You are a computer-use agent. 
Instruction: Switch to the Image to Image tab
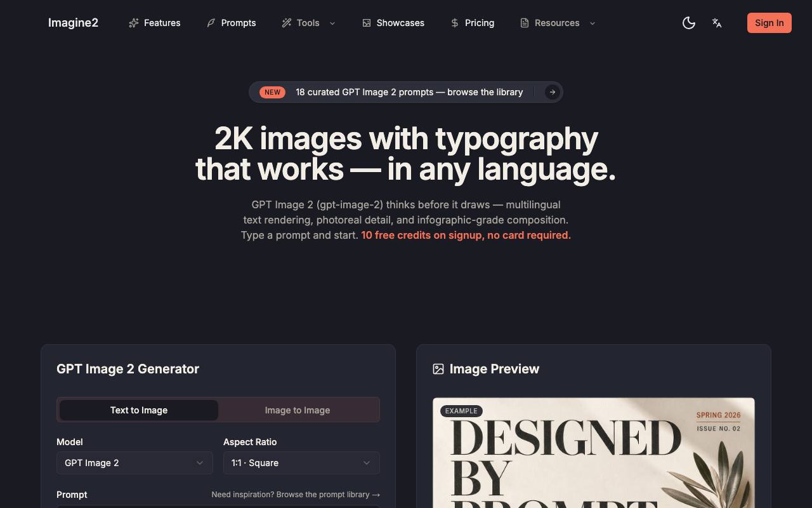(x=298, y=410)
